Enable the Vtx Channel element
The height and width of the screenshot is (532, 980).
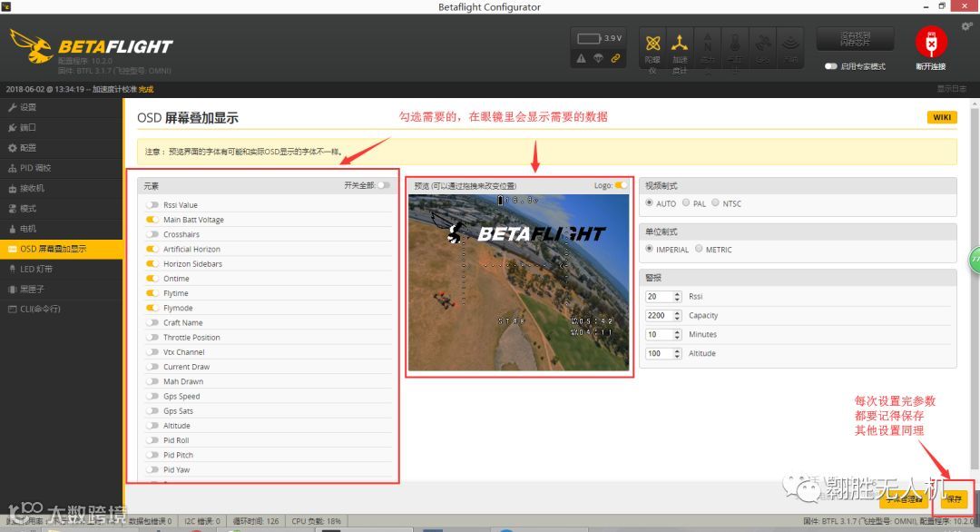tap(152, 352)
